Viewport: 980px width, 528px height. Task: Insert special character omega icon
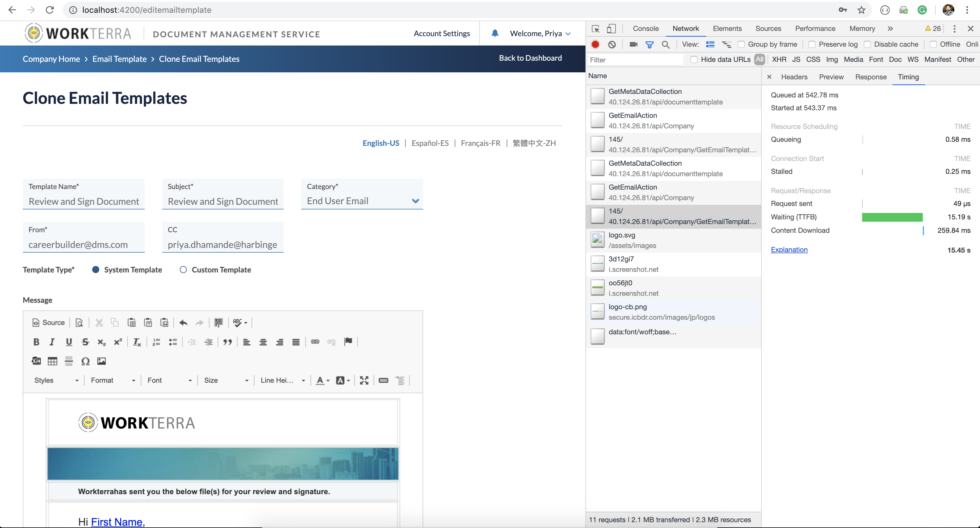click(x=85, y=361)
